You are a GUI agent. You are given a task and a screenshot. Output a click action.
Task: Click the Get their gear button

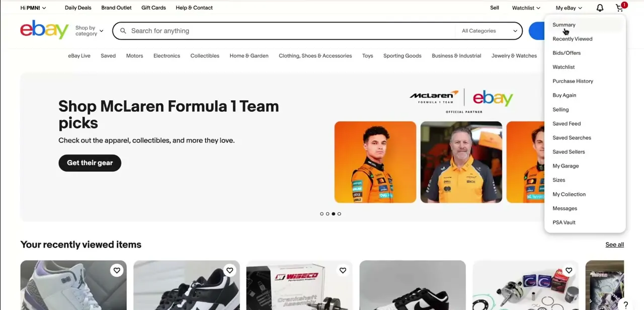coord(90,163)
